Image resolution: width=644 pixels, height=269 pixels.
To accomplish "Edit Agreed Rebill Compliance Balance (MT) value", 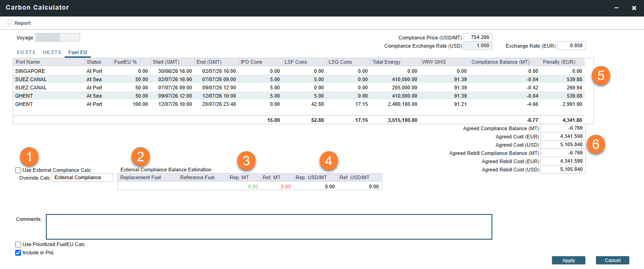I will coord(563,153).
